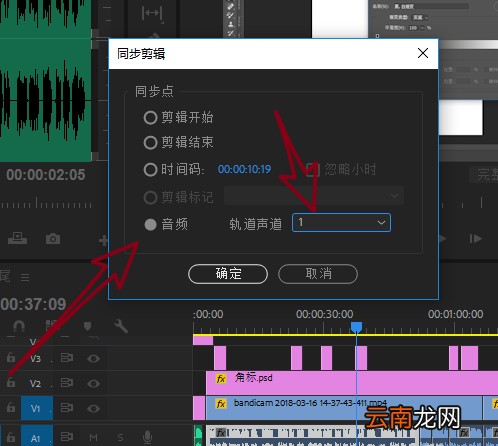Select the Slip tool in tools panel
The image size is (498, 446).
[152, 13]
